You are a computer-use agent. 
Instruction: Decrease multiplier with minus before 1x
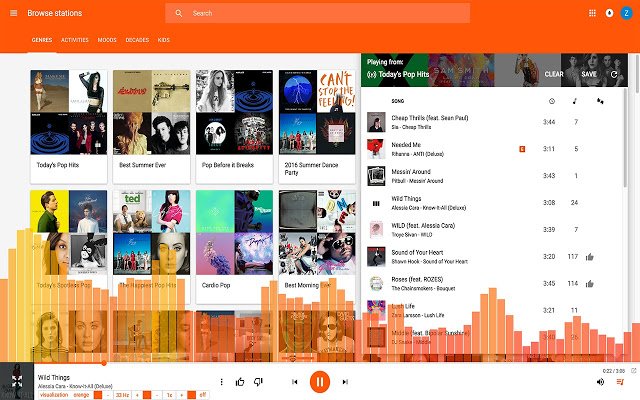[157, 395]
